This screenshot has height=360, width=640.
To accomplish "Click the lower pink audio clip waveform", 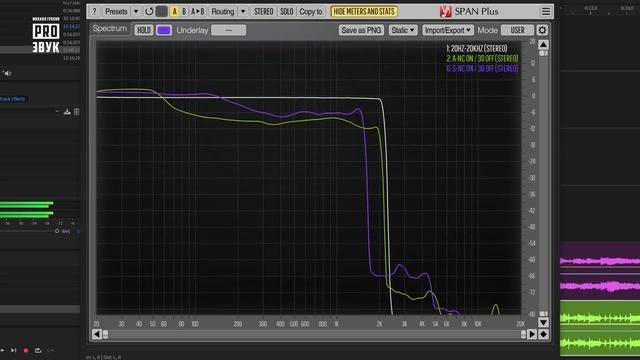I will tap(600, 286).
